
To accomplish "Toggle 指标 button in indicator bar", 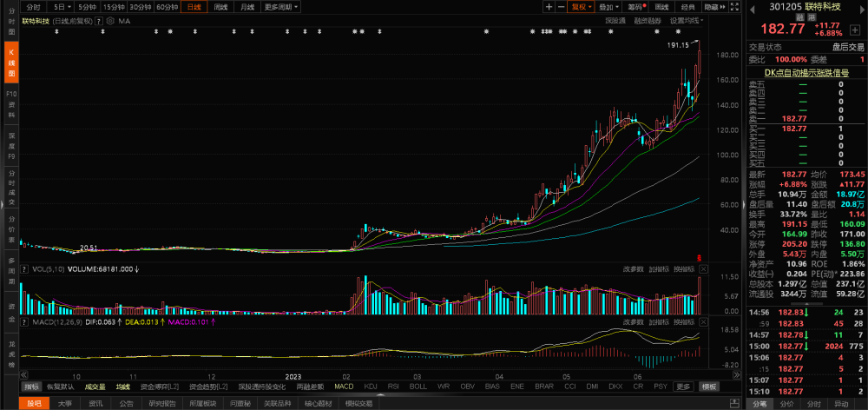I will (x=31, y=387).
